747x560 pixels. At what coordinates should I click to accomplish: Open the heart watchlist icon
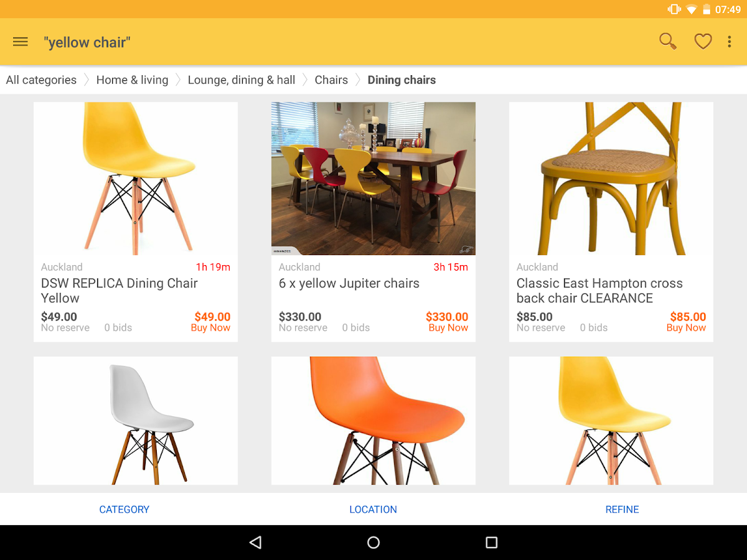pos(703,42)
